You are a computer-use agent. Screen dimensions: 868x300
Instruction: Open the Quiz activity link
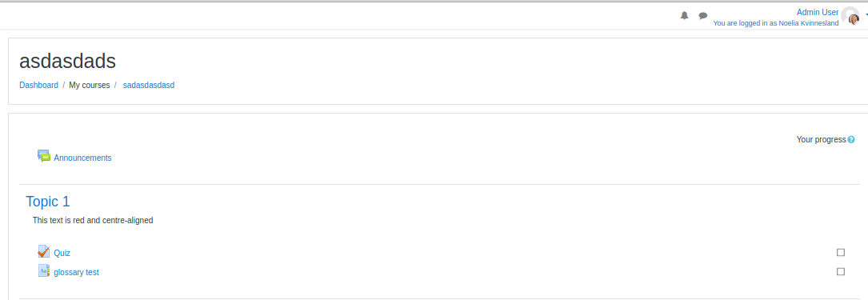[62, 253]
